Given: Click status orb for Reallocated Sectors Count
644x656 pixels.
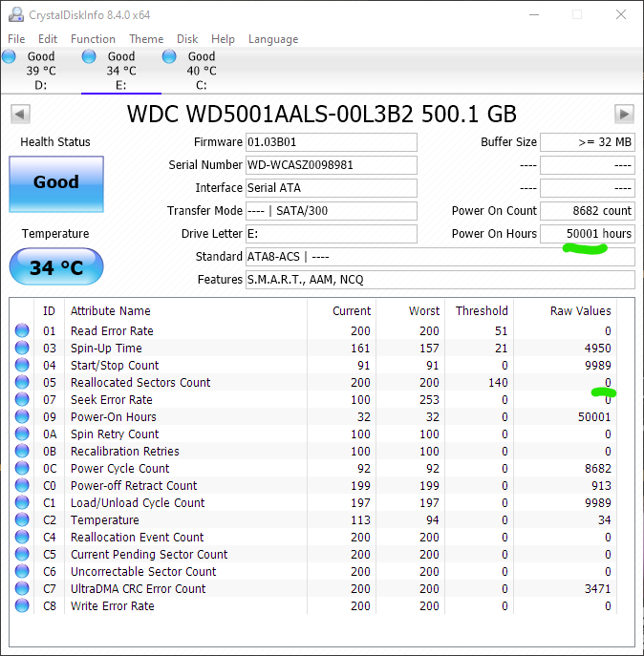Looking at the screenshot, I should (22, 382).
